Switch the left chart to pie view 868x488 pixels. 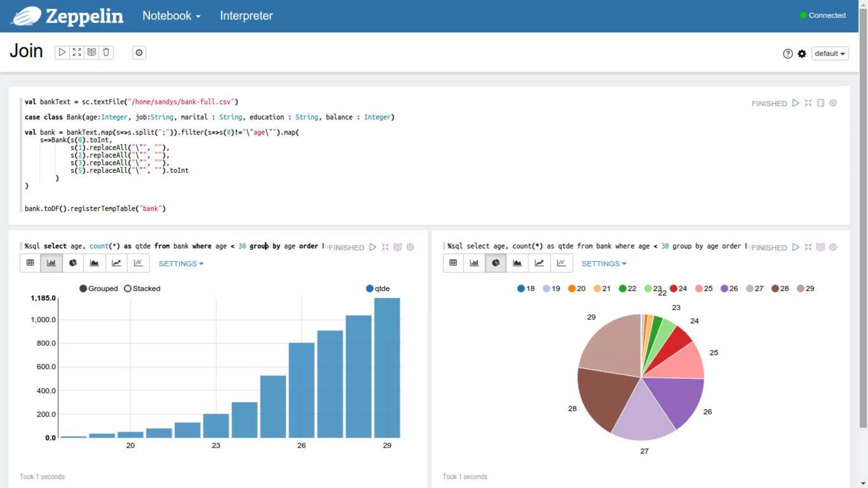pos(73,263)
